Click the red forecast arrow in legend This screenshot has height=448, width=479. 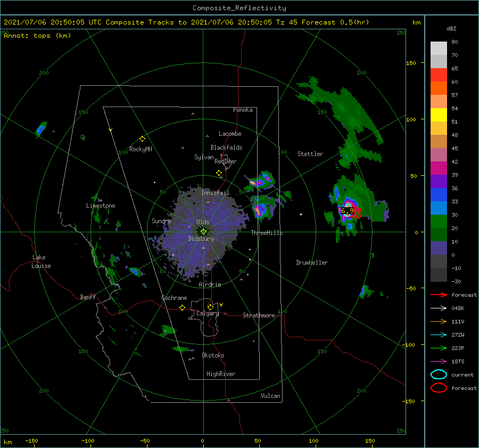pos(439,295)
